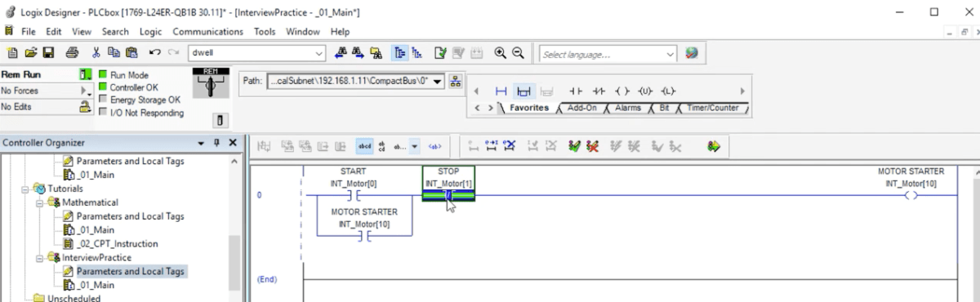This screenshot has width=980, height=302.
Task: Expand the communication Path dropdown
Action: point(438,81)
